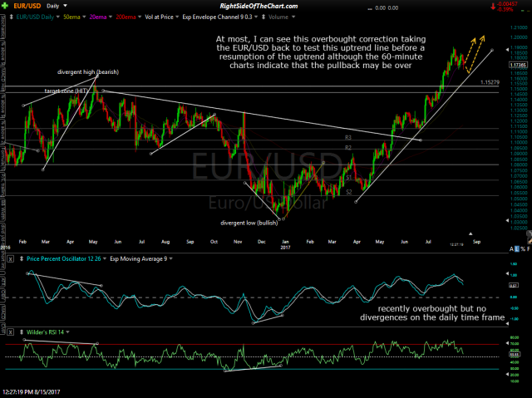Select the EUR/USD symbol in the title bar
532x398 pixels.
[x=24, y=6]
